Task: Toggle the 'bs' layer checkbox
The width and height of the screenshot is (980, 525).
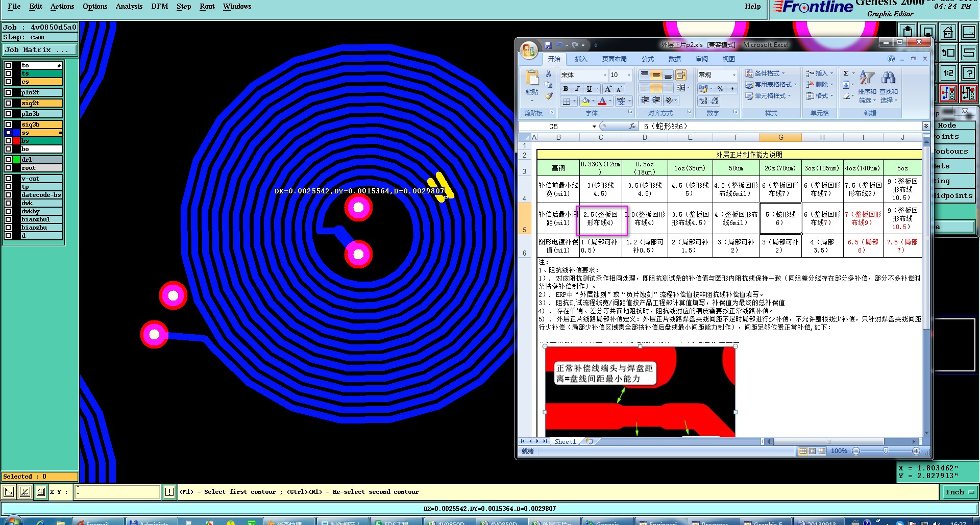Action: click(8, 141)
